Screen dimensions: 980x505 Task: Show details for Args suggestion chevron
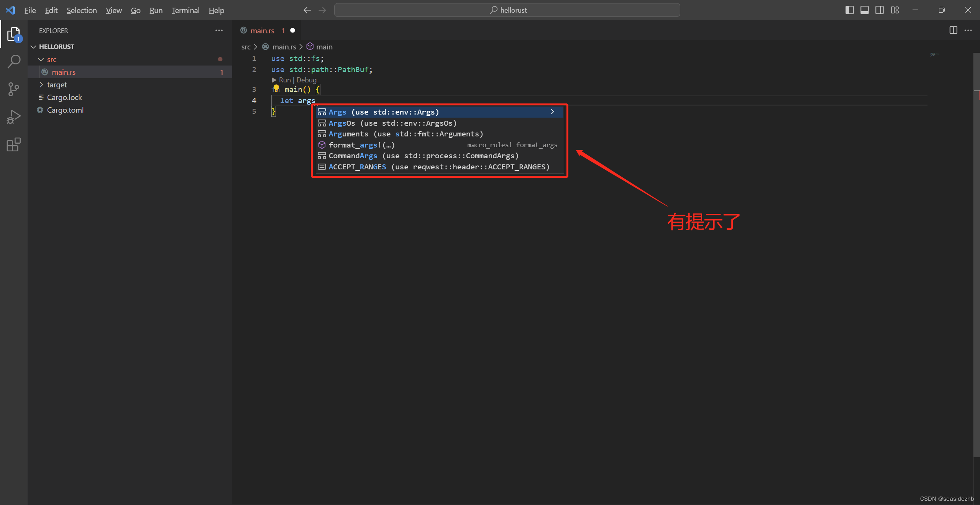552,112
